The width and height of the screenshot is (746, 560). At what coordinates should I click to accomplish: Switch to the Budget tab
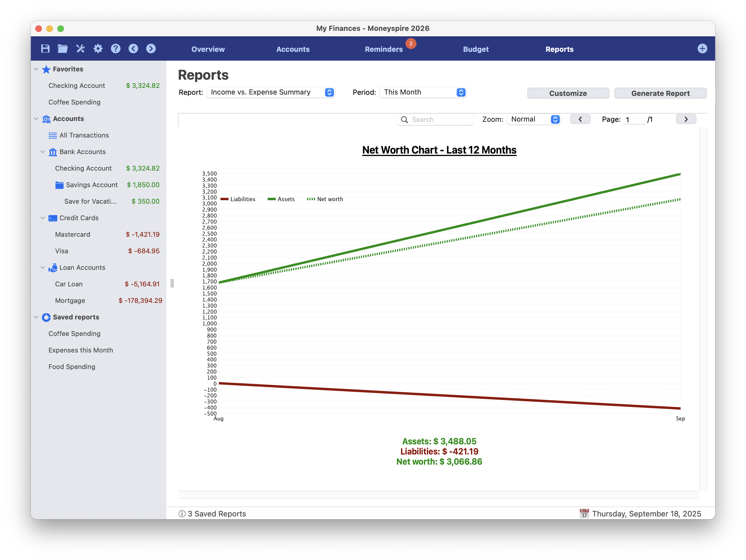click(x=475, y=49)
